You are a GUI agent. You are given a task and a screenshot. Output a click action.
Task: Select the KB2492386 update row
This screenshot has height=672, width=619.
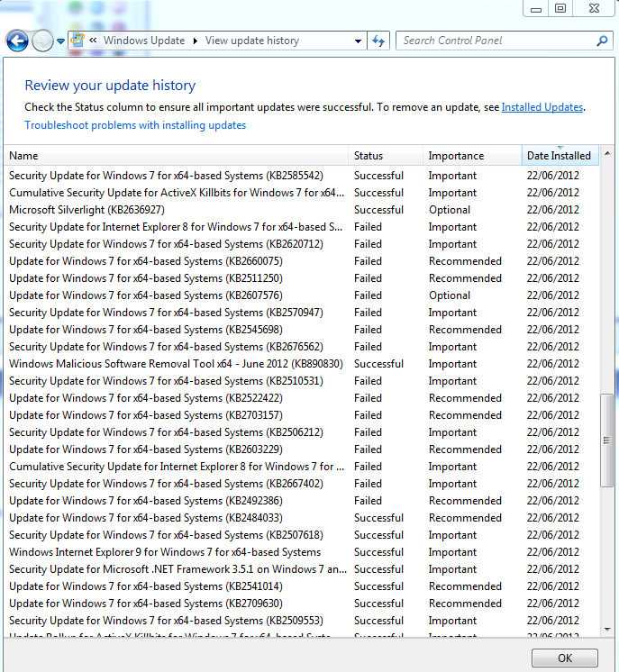pyautogui.click(x=301, y=501)
